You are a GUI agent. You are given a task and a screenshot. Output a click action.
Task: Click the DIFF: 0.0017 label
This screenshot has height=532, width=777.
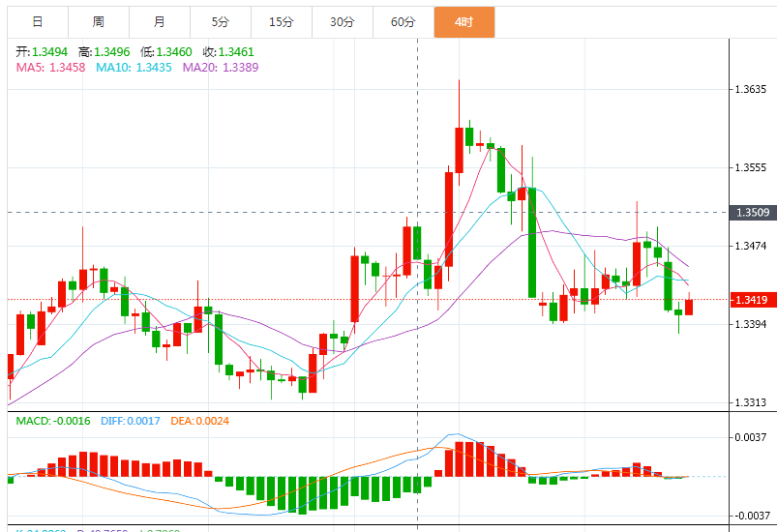[131, 421]
